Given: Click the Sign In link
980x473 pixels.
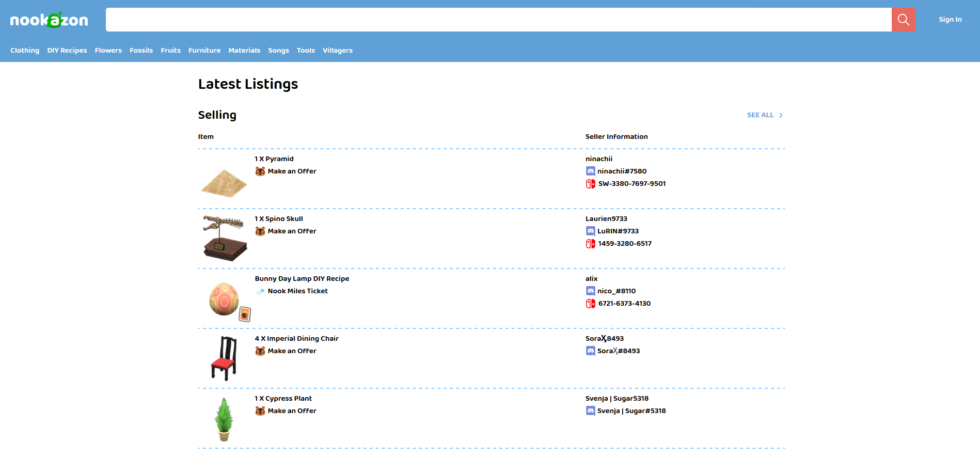Looking at the screenshot, I should (x=950, y=20).
